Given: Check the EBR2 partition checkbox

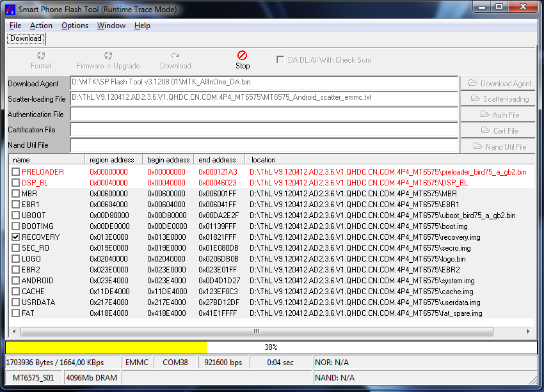Looking at the screenshot, I should click(x=15, y=270).
